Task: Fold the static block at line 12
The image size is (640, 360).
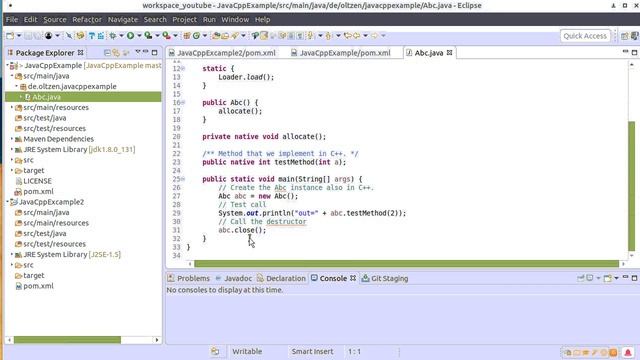Action: 183,69
